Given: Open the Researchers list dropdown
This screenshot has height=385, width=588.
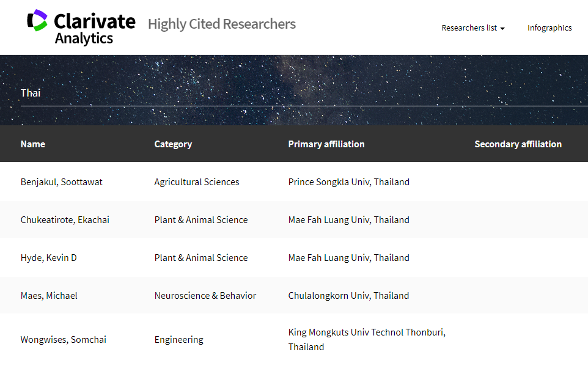Looking at the screenshot, I should coord(472,28).
